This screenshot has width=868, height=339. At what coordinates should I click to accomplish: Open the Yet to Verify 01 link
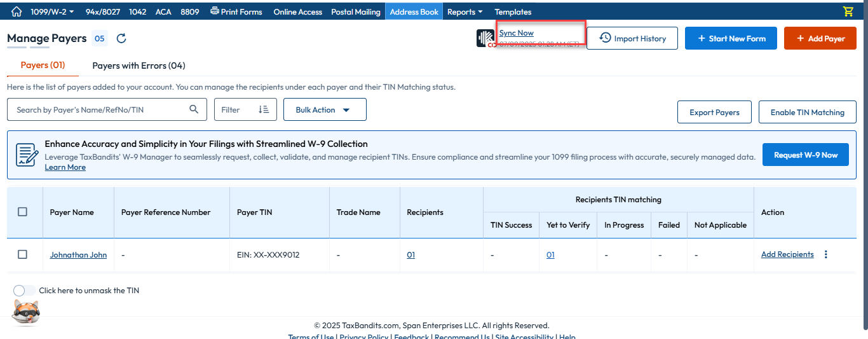[550, 254]
